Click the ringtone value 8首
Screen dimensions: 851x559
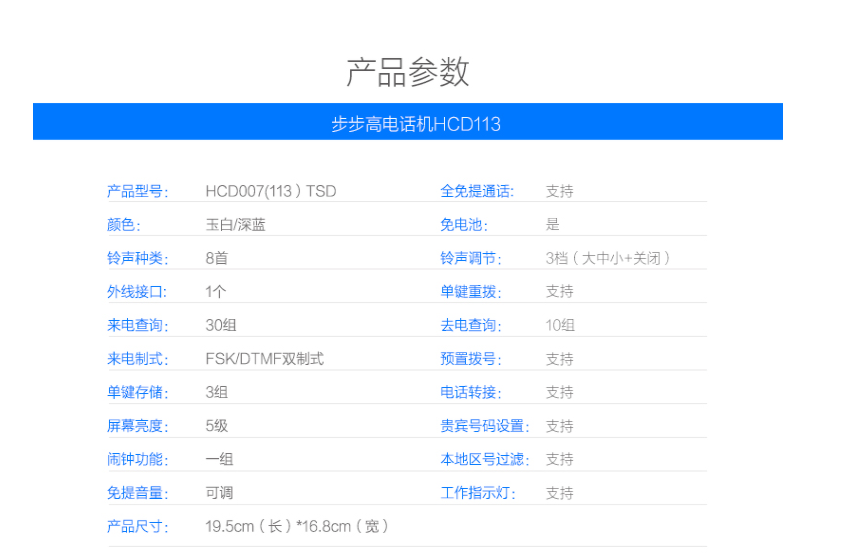tap(217, 258)
